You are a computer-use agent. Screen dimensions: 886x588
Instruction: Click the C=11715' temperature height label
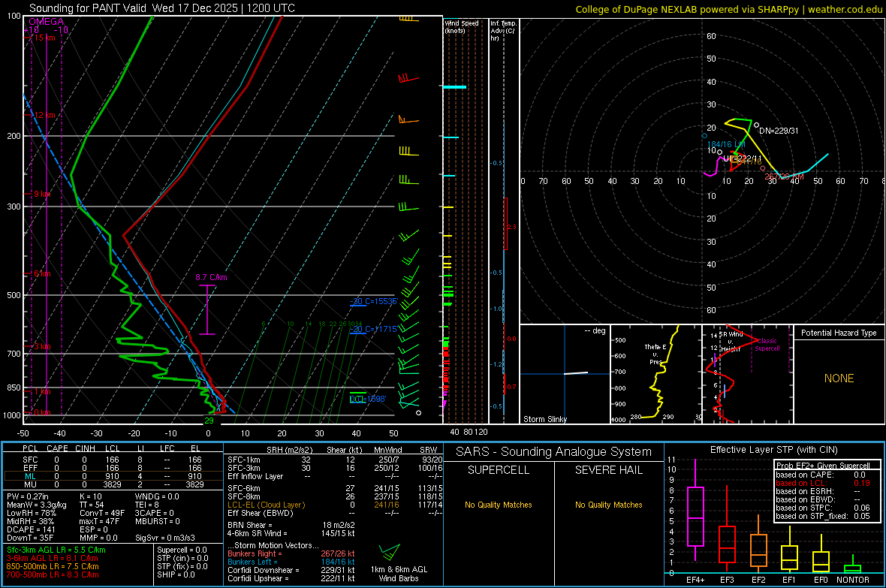(374, 328)
